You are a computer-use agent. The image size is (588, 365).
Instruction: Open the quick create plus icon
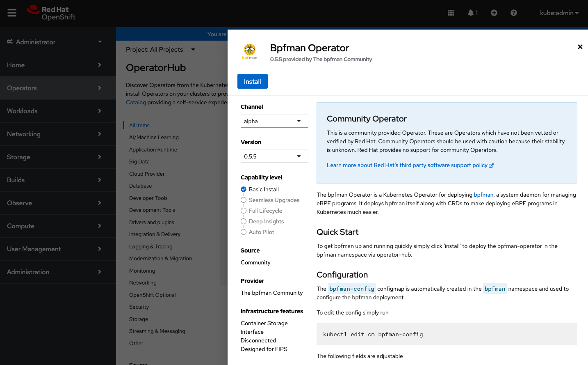pyautogui.click(x=494, y=13)
